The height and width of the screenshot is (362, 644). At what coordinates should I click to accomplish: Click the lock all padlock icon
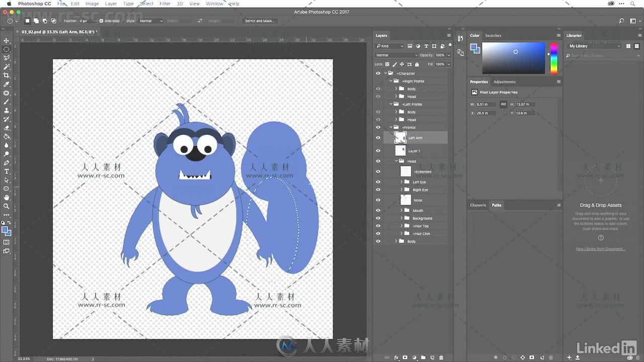(417, 64)
